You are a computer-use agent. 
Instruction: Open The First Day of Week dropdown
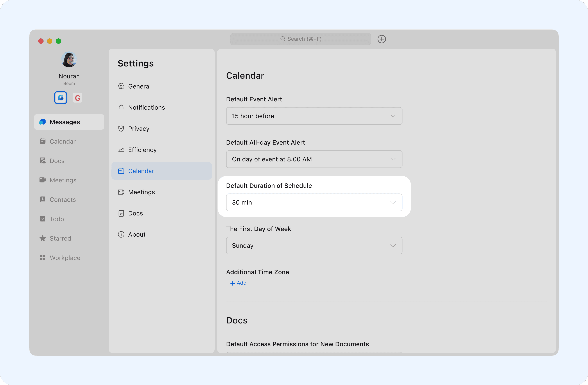click(314, 246)
